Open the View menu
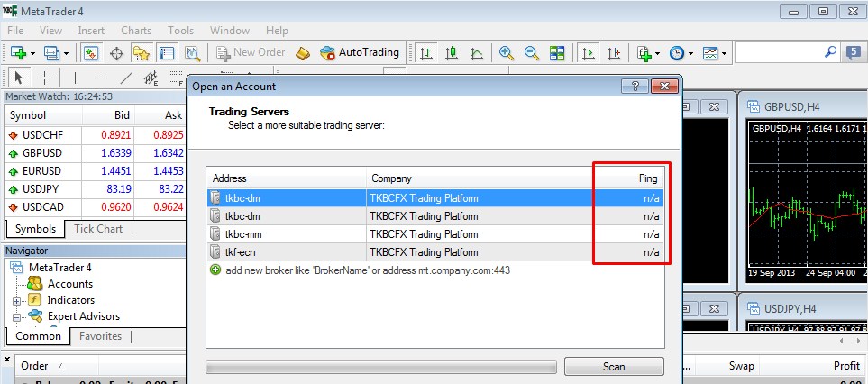This screenshot has height=384, width=868. pyautogui.click(x=51, y=31)
